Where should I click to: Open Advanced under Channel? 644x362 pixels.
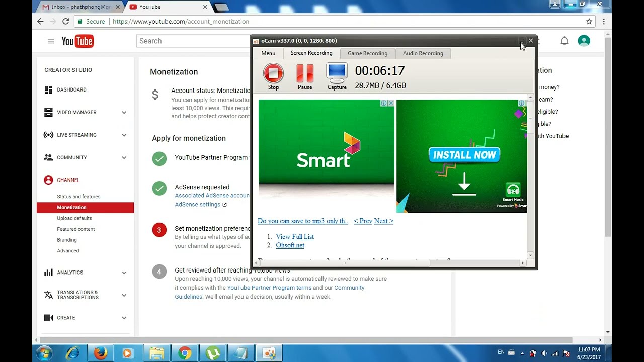click(68, 251)
